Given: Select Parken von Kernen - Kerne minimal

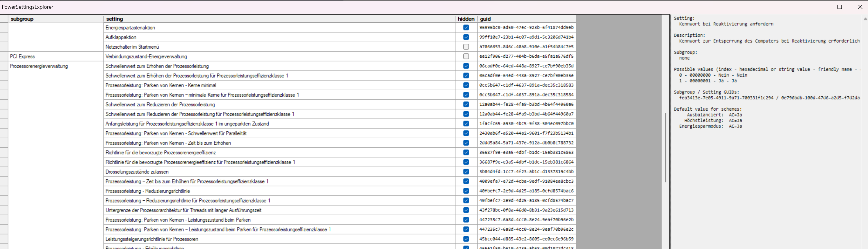Looking at the screenshot, I should coord(279,85).
